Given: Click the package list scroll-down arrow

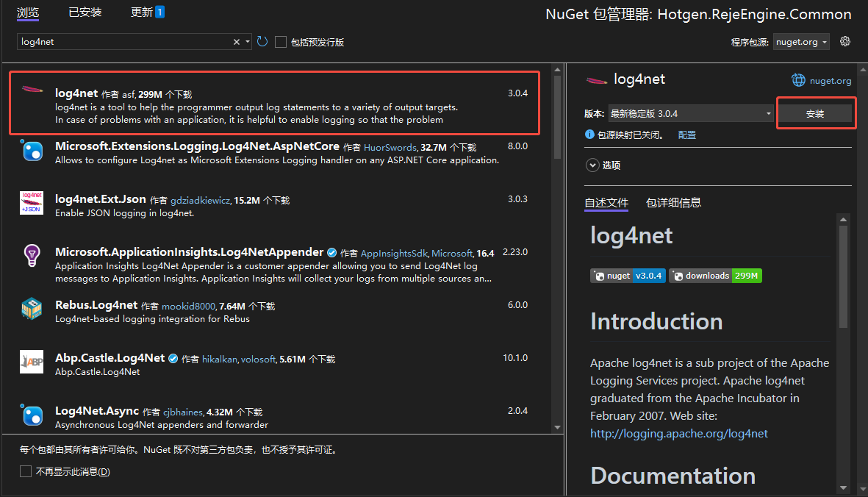Looking at the screenshot, I should [557, 427].
